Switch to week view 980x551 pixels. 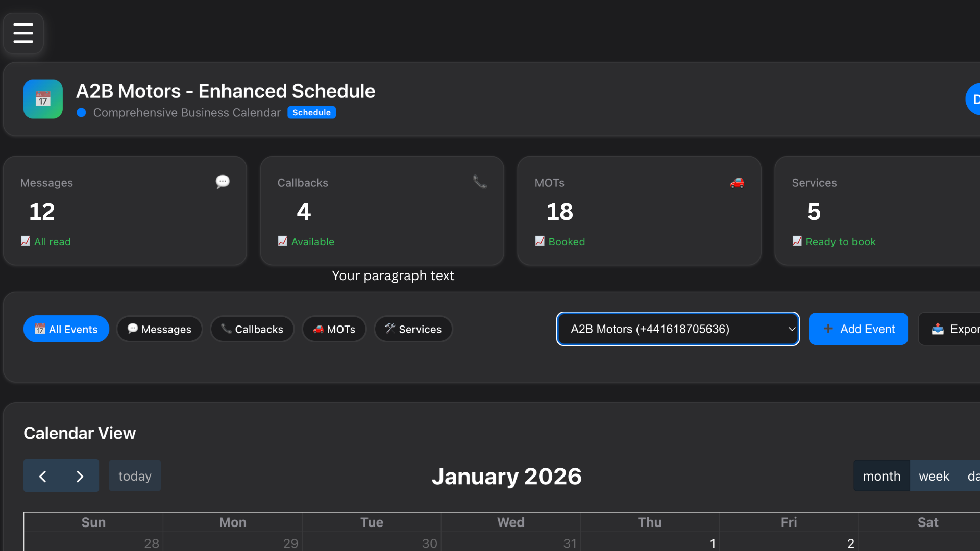coord(934,475)
